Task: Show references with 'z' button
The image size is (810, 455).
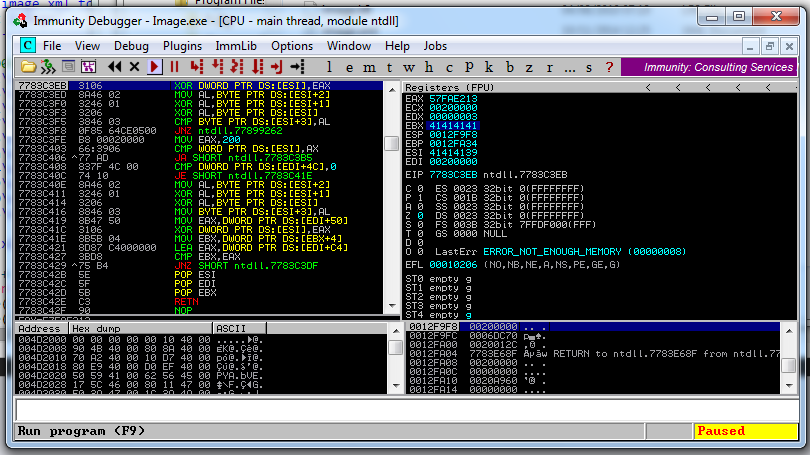Action: click(529, 68)
